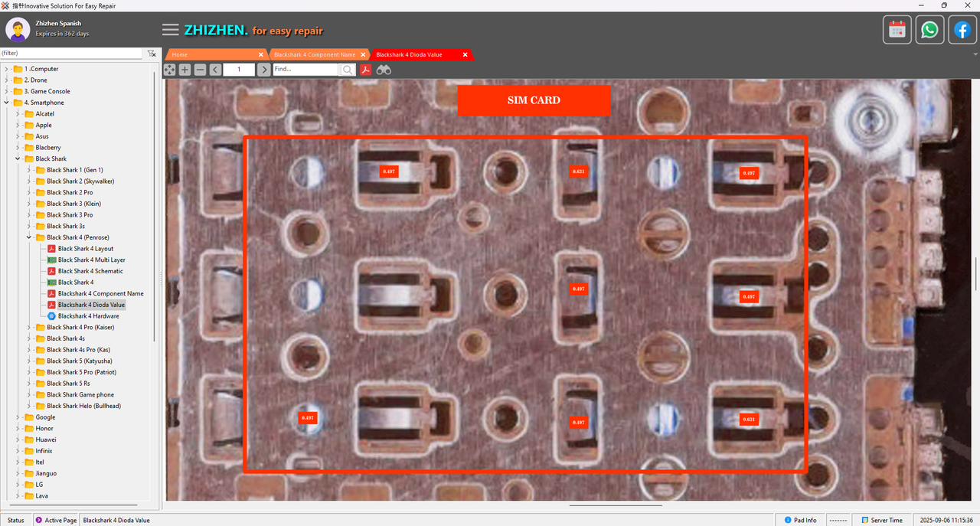Click the magnifier search icon
The width and height of the screenshot is (980, 526).
coord(348,70)
